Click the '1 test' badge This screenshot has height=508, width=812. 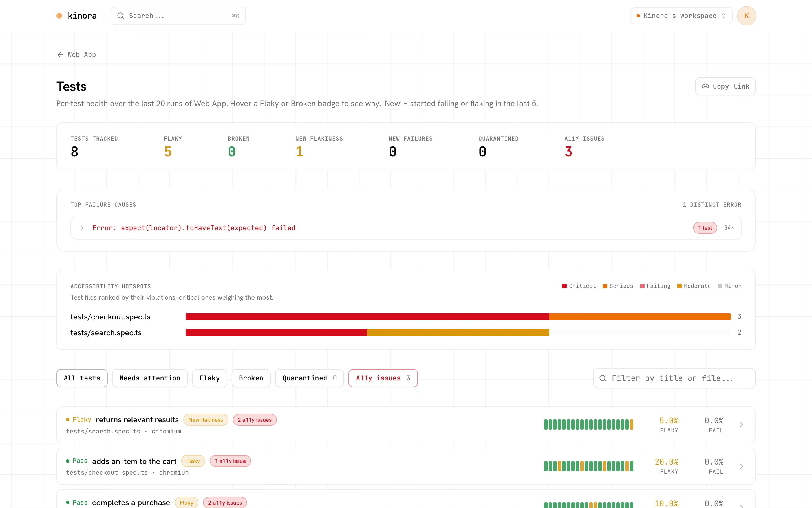705,228
